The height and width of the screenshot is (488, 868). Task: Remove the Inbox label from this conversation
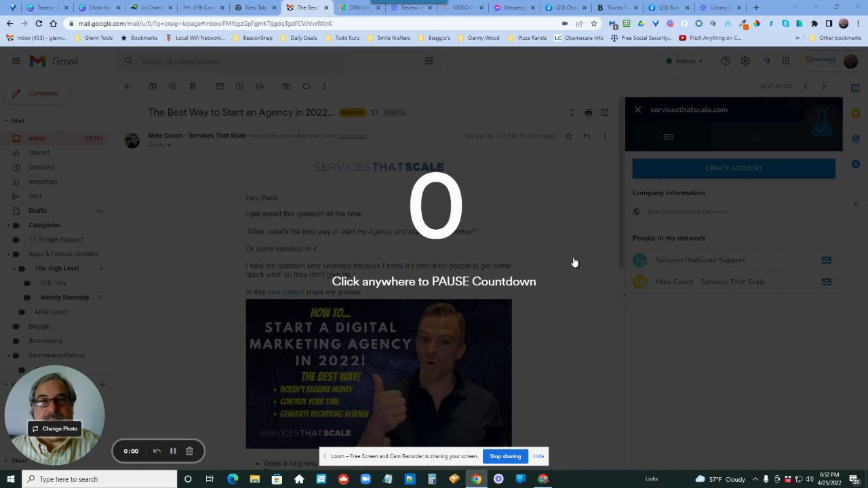pos(403,113)
